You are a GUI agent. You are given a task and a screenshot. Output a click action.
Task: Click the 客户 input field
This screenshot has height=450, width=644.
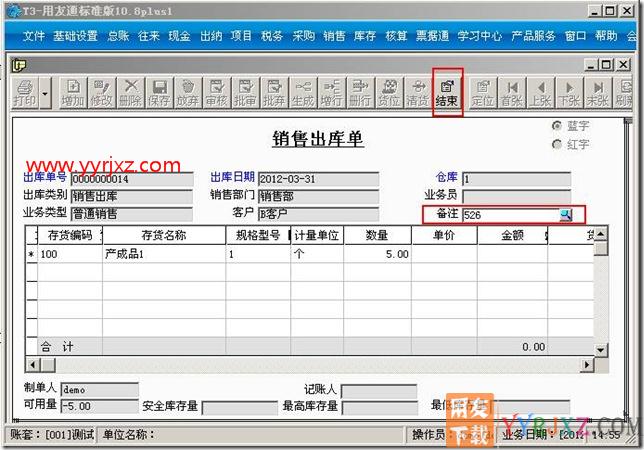coord(319,214)
